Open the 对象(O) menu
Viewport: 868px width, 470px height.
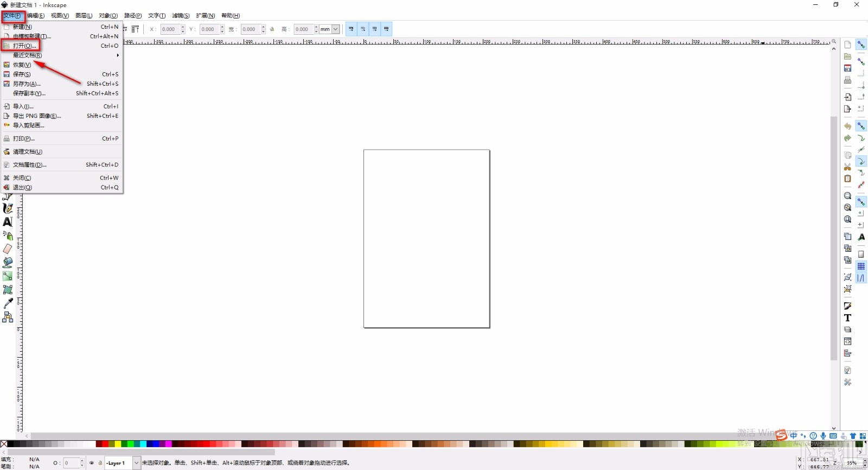click(x=108, y=16)
